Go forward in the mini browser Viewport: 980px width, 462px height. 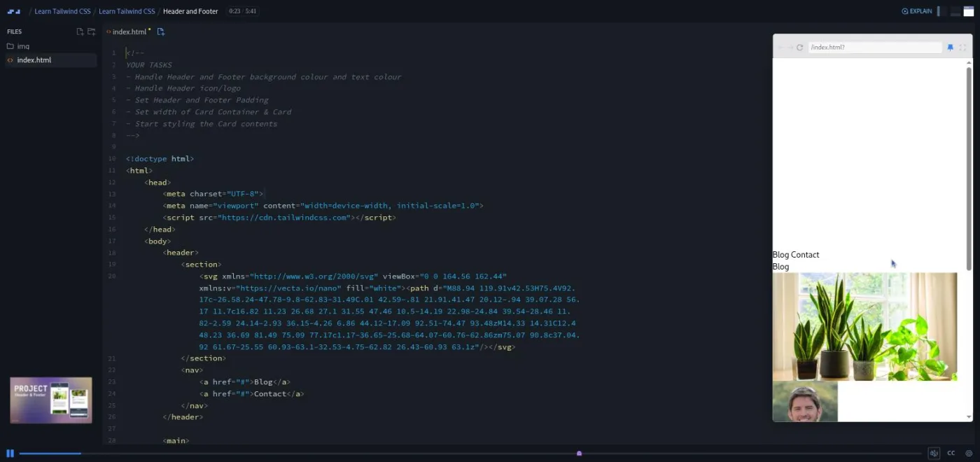click(x=790, y=48)
